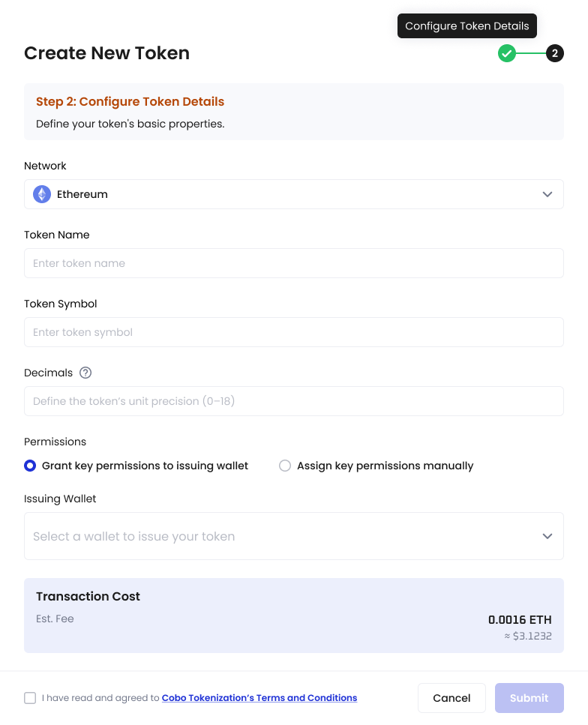
Task: Open the Select a wallet dropdown
Action: click(x=294, y=536)
